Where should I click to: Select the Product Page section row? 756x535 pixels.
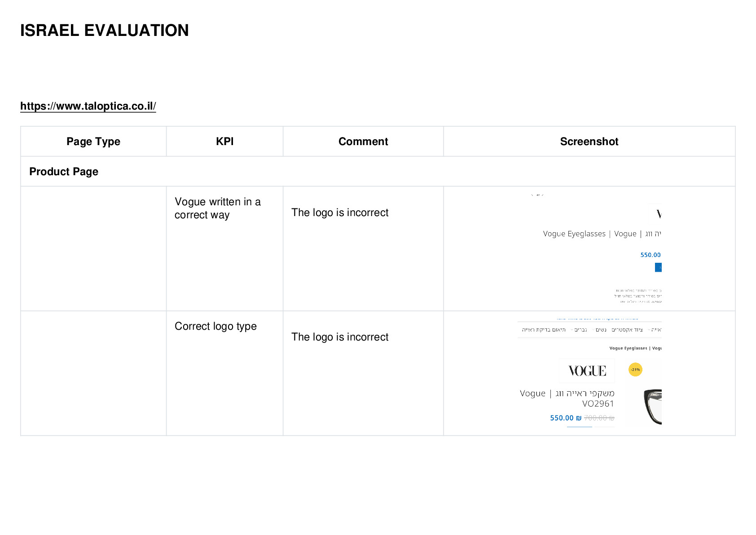pos(378,172)
